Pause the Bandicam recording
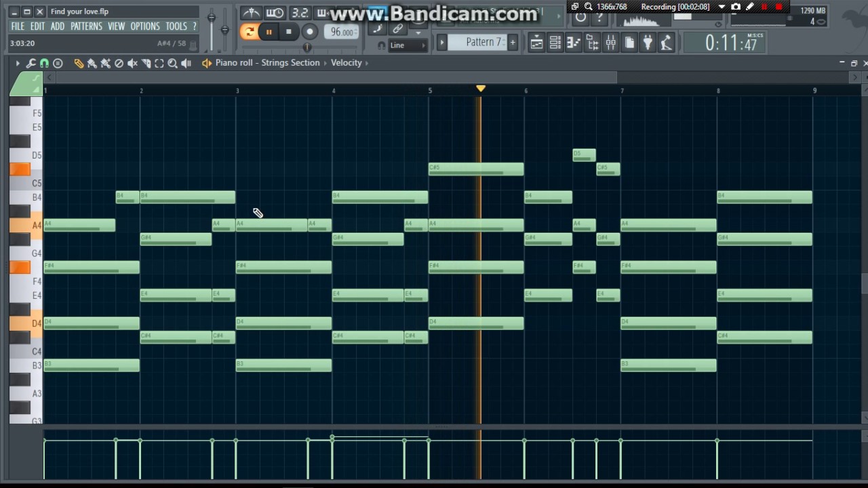868x488 pixels. pyautogui.click(x=764, y=7)
